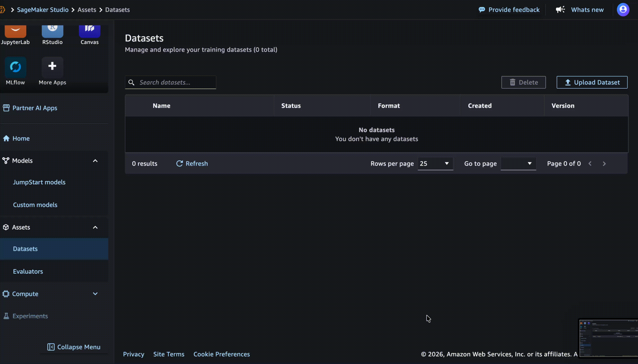Image resolution: width=638 pixels, height=364 pixels.
Task: Click the Upload Dataset button
Action: tap(592, 83)
